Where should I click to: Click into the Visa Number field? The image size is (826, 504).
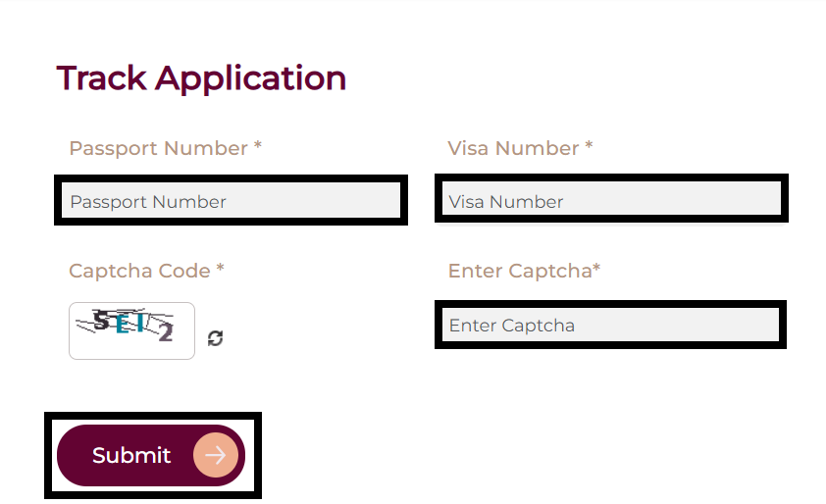(x=611, y=201)
